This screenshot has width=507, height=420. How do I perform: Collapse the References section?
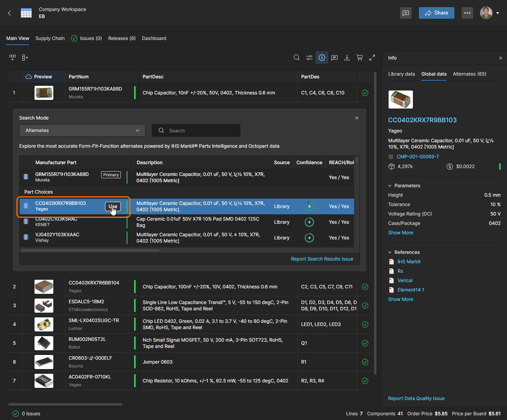(x=390, y=252)
